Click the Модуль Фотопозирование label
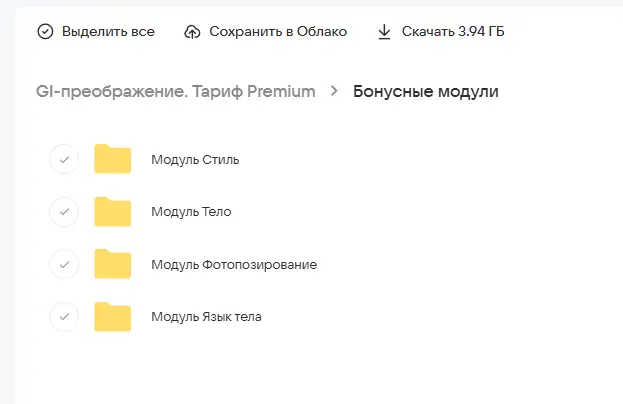This screenshot has width=623, height=404. pos(234,264)
